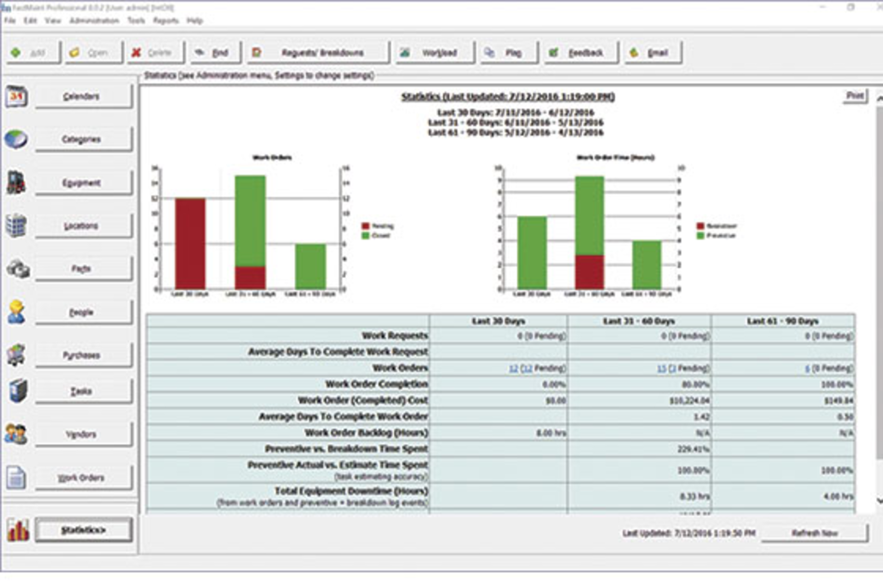Send Feedback using toolbar button
Screen dimensions: 883x588
click(x=581, y=53)
